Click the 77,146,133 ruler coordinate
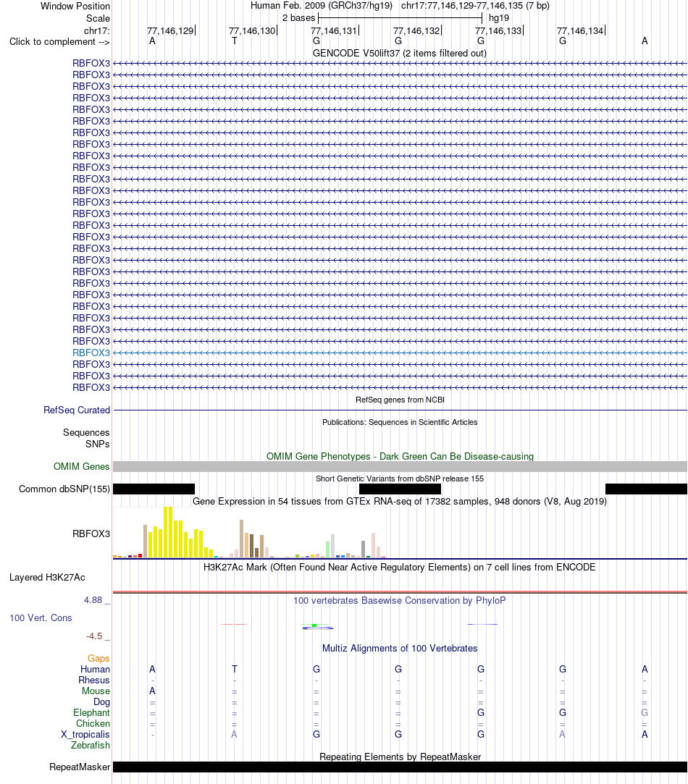 pos(498,31)
